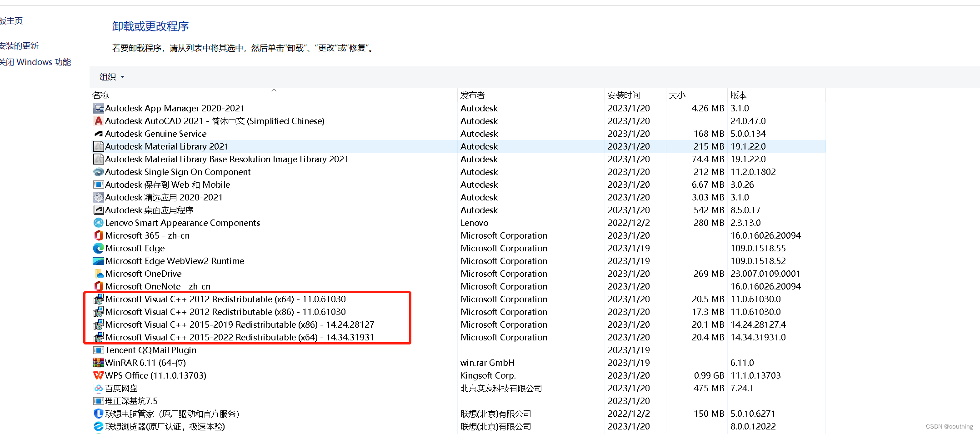Click the red AutoCAD 2021 program icon
Screen dimensions: 980x434
(98, 121)
